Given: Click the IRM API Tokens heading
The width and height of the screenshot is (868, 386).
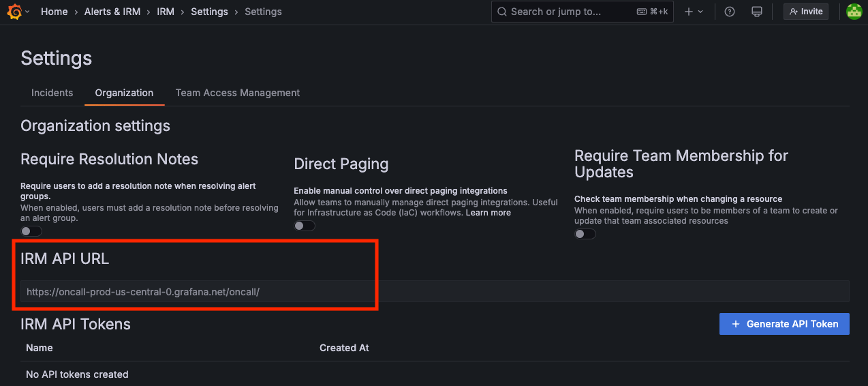Looking at the screenshot, I should tap(76, 324).
